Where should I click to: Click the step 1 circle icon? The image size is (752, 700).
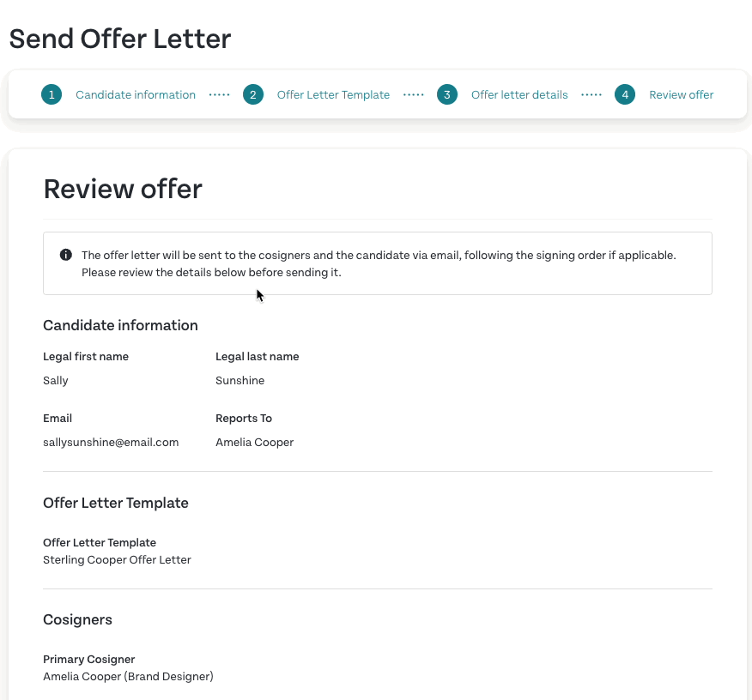tap(52, 94)
